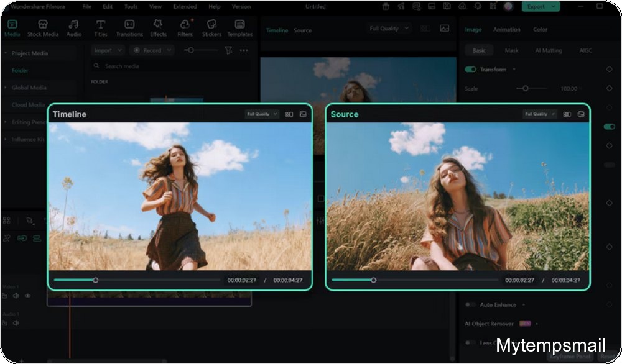The height and width of the screenshot is (364, 622).
Task: Open the Templates panel
Action: pos(241,29)
